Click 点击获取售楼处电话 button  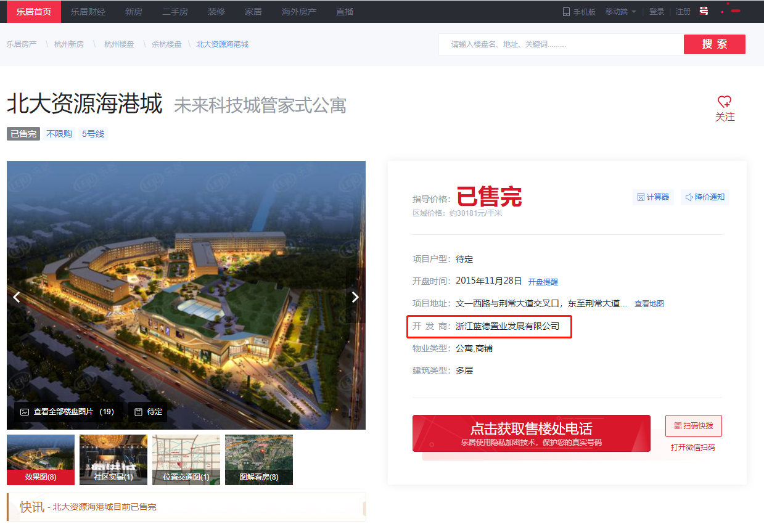[531, 433]
